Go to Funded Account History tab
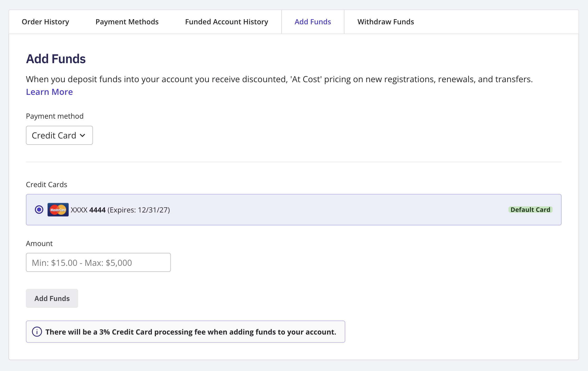588x371 pixels. pyautogui.click(x=227, y=22)
